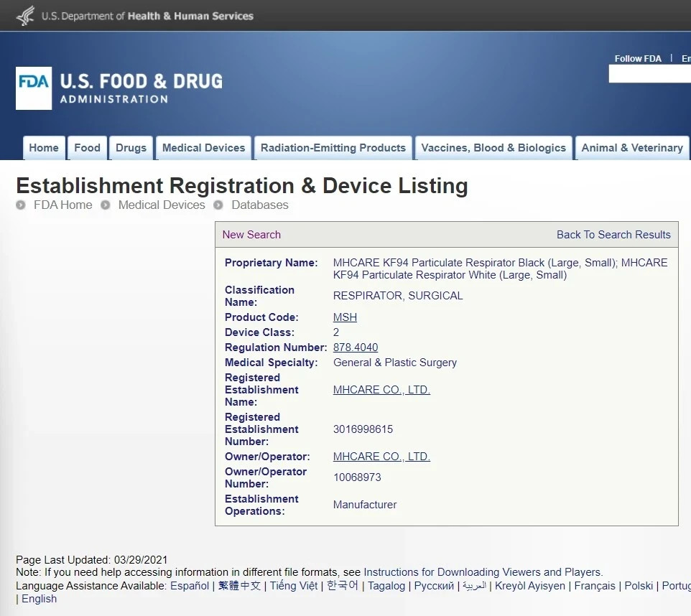The width and height of the screenshot is (691, 616).
Task: Click the Device Class value 2
Action: pyautogui.click(x=336, y=332)
